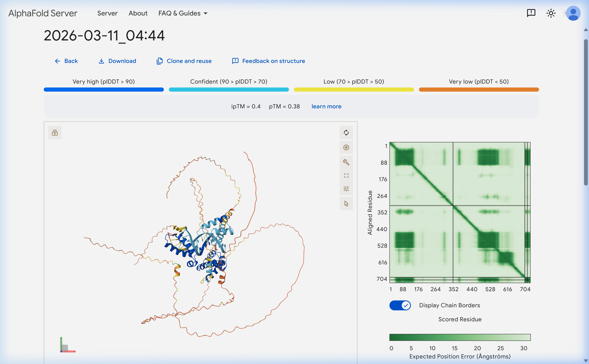This screenshot has height=364, width=589.
Task: Download the prediction results
Action: click(117, 61)
